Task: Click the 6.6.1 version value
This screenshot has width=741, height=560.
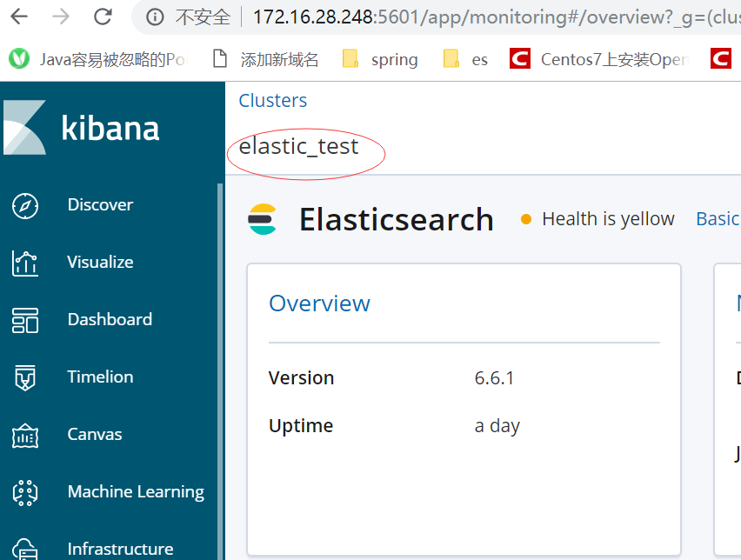Action: coord(494,378)
